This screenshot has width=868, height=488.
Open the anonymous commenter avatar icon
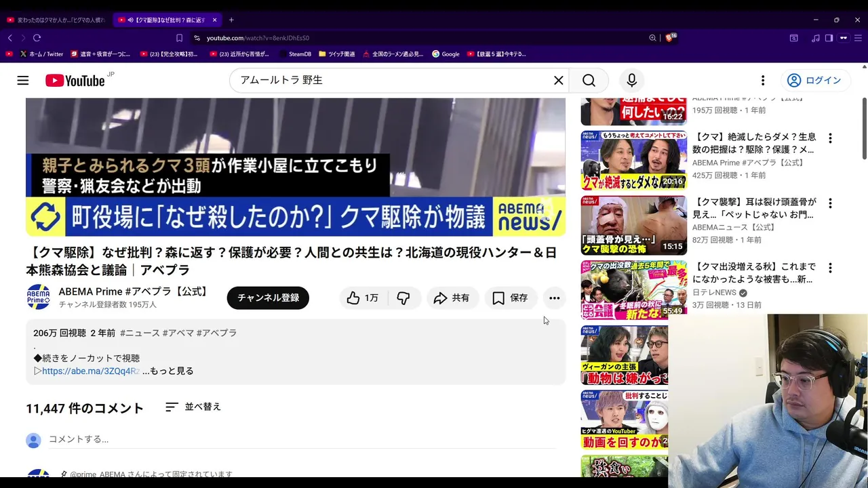click(x=33, y=441)
